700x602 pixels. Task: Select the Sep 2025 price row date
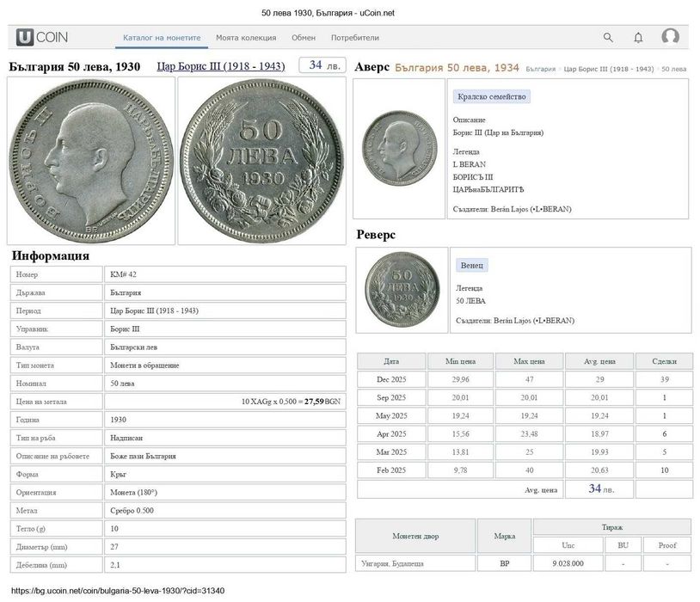(391, 397)
